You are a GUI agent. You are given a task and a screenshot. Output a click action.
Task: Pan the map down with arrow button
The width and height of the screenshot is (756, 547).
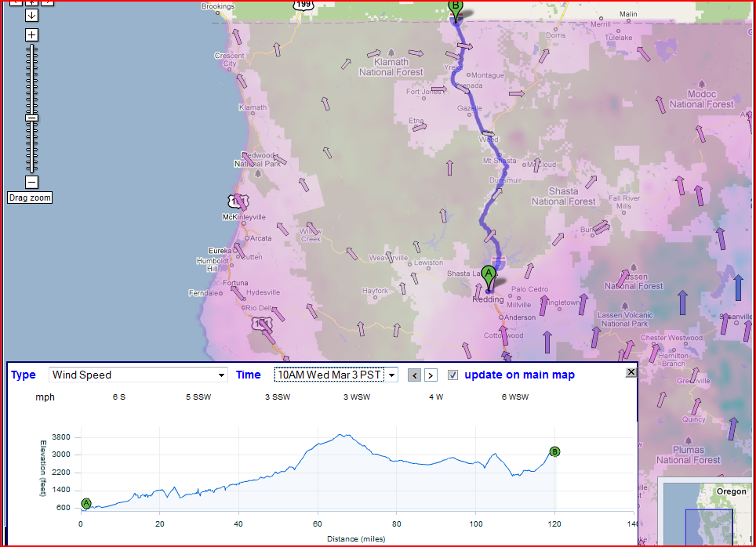point(31,16)
